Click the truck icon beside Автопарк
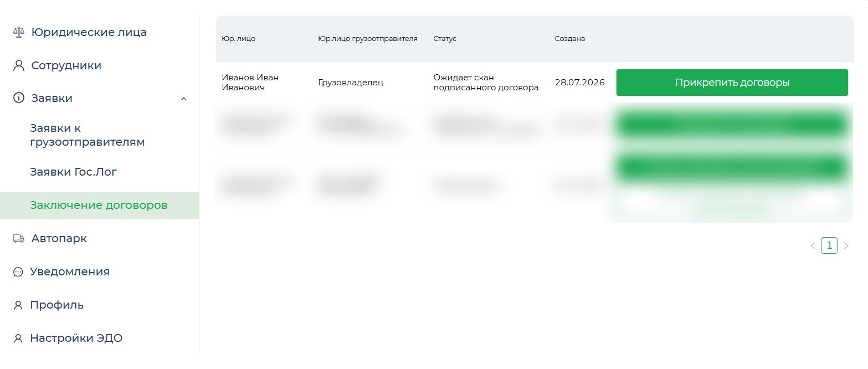The width and height of the screenshot is (868, 369). click(19, 238)
